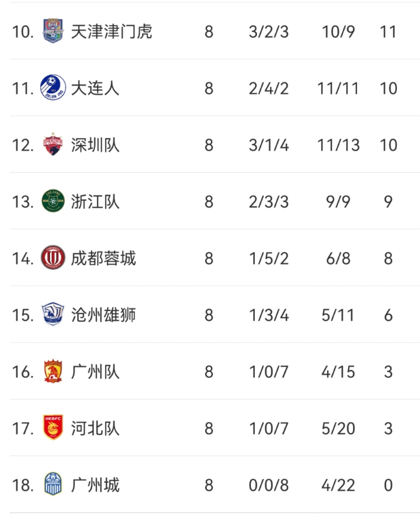Open the 河北队 team name

tap(95, 428)
